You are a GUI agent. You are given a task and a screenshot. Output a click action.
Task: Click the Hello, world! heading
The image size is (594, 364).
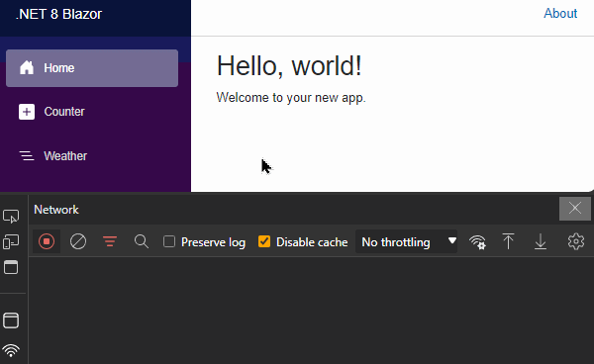[289, 66]
